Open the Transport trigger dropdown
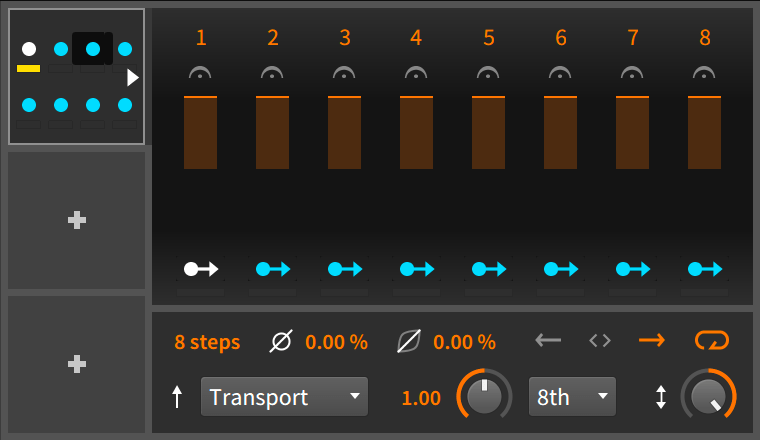 pyautogui.click(x=284, y=397)
